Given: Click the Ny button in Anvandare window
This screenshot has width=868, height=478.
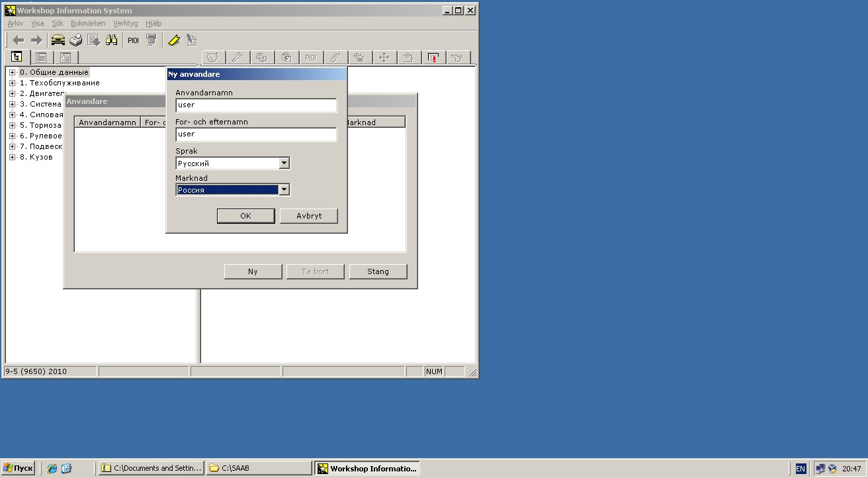Looking at the screenshot, I should pos(253,271).
